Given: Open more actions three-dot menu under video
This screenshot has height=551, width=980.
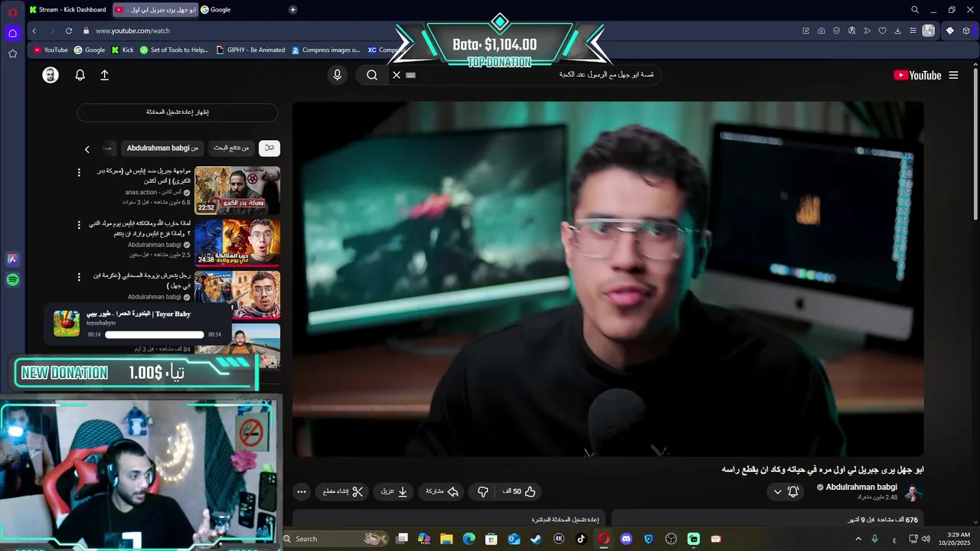Looking at the screenshot, I should tap(301, 491).
